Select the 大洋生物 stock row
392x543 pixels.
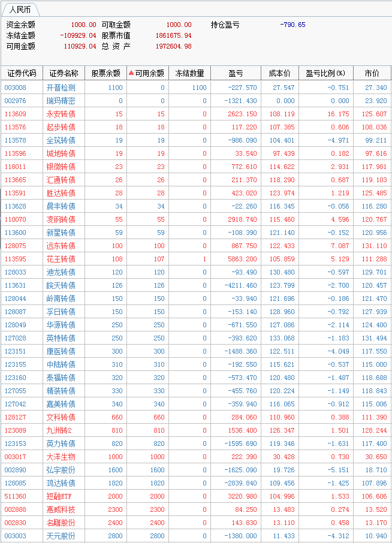point(196,457)
